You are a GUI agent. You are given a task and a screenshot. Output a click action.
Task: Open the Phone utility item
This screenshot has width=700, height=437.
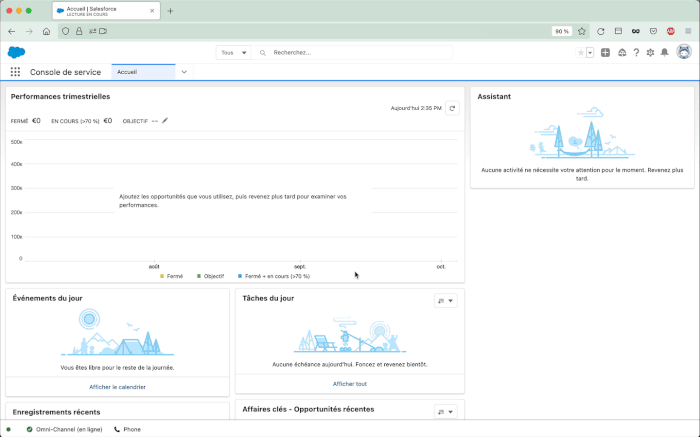pyautogui.click(x=127, y=429)
